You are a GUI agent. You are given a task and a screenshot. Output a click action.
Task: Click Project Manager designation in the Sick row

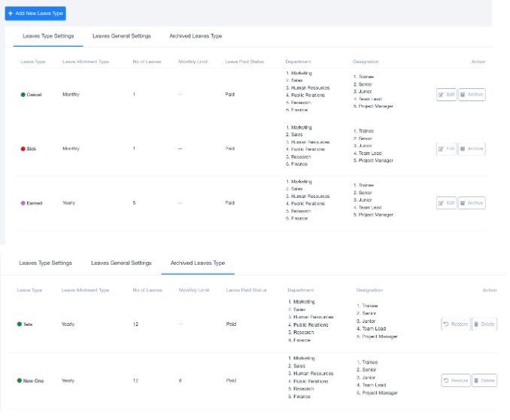(376, 160)
